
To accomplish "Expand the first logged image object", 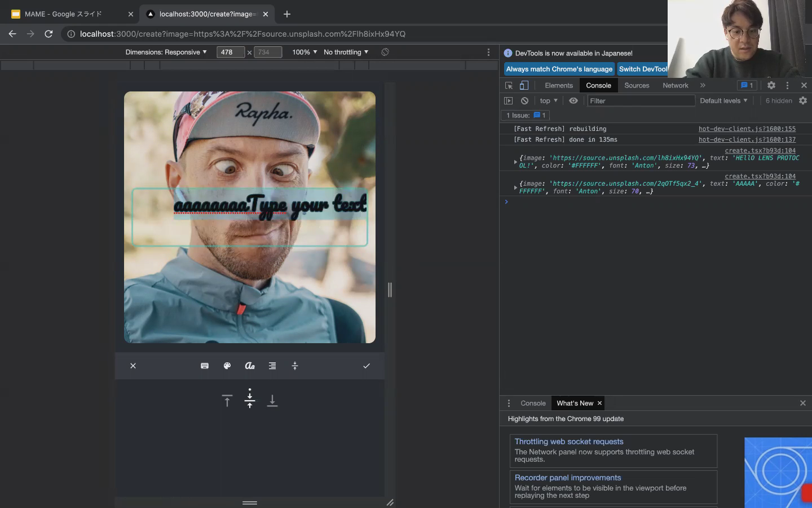I will pos(515,162).
